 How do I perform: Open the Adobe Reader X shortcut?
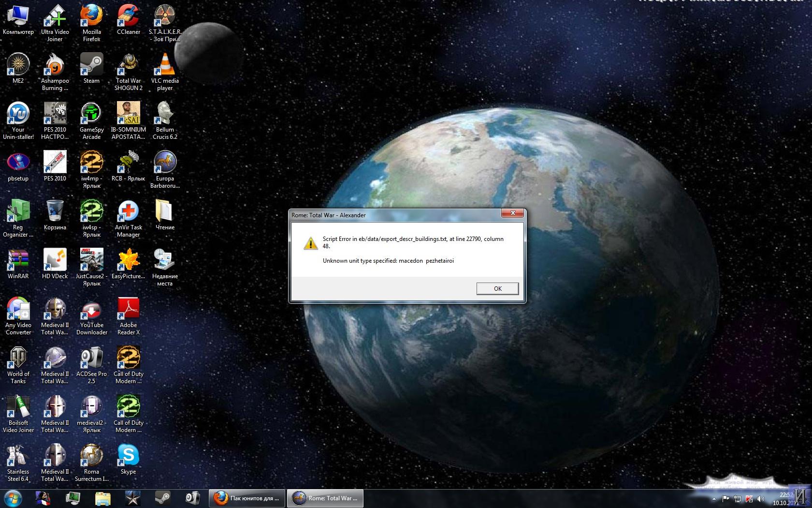coord(128,316)
